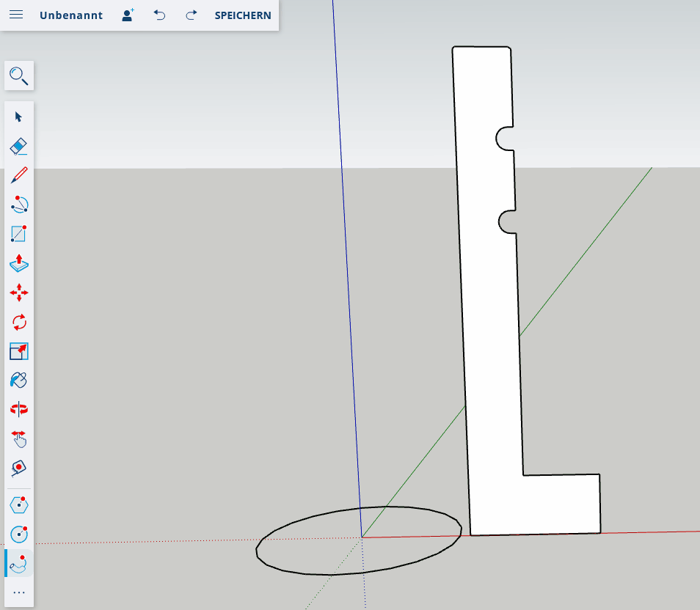
Task: Click the Unbenannt file name
Action: 71,15
